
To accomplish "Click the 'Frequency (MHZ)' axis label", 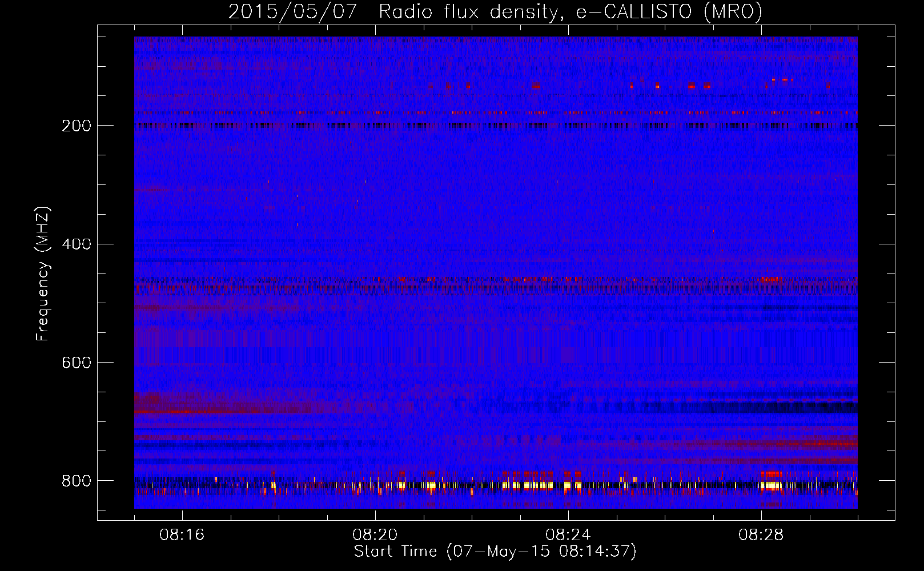I will coord(43,274).
